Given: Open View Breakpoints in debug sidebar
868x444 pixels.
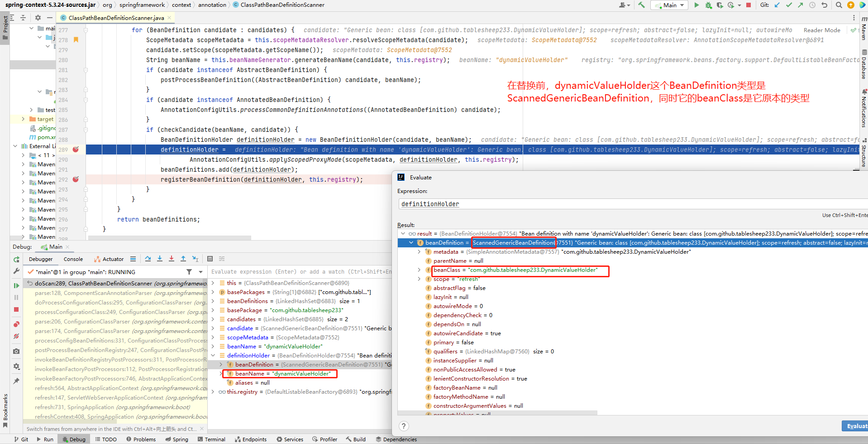Looking at the screenshot, I should (x=16, y=324).
